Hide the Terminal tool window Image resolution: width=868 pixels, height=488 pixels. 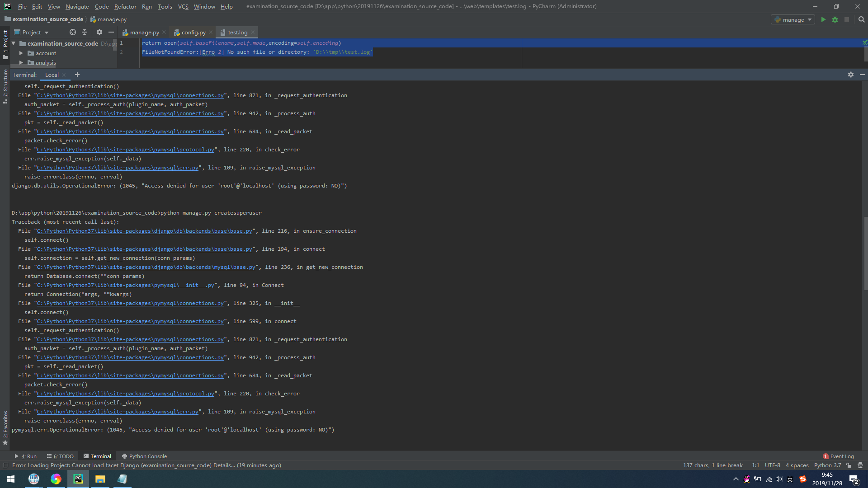863,75
